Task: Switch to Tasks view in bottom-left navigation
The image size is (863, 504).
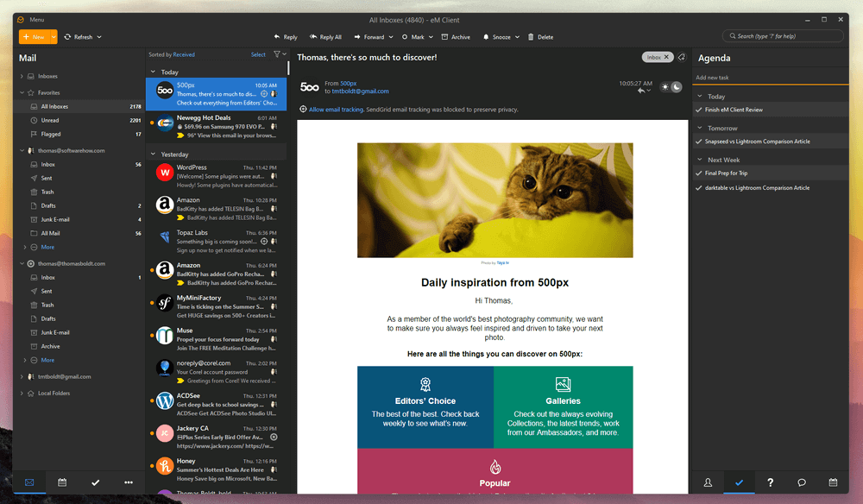Action: 95,482
